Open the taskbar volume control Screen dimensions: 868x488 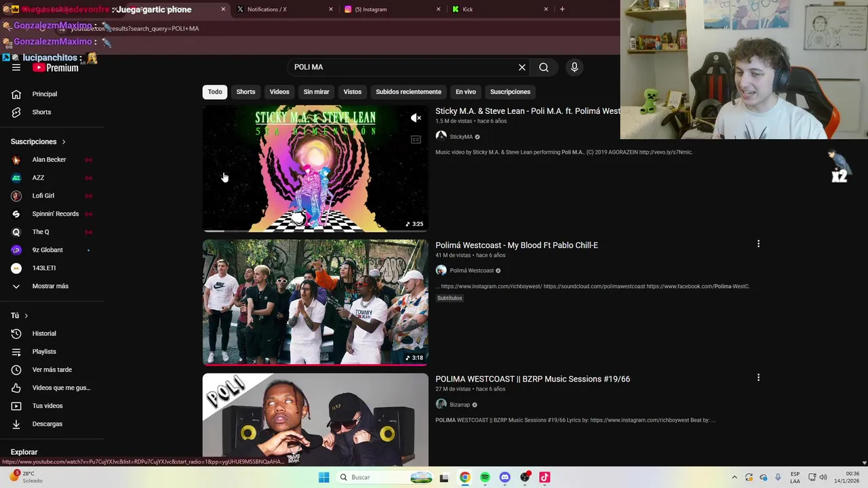pyautogui.click(x=823, y=477)
